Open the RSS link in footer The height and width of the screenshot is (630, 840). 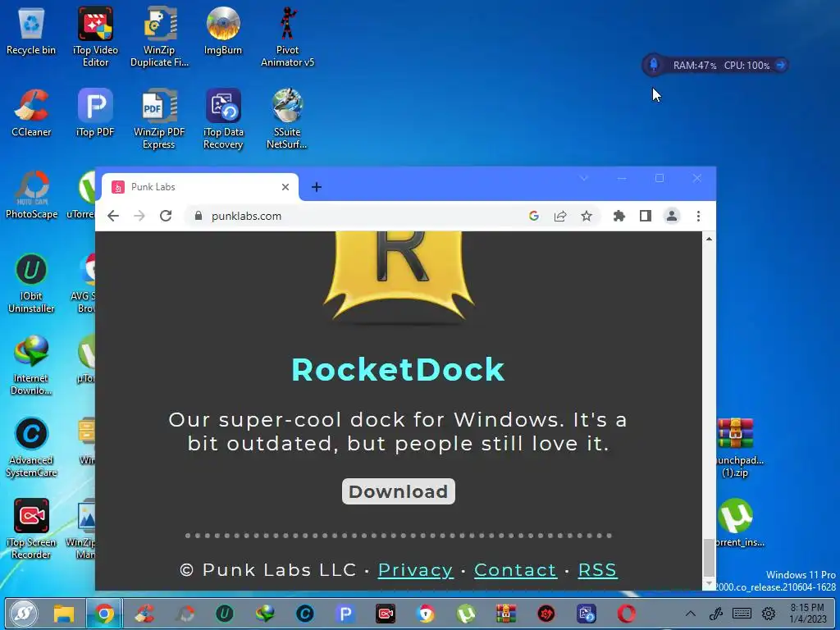(597, 570)
